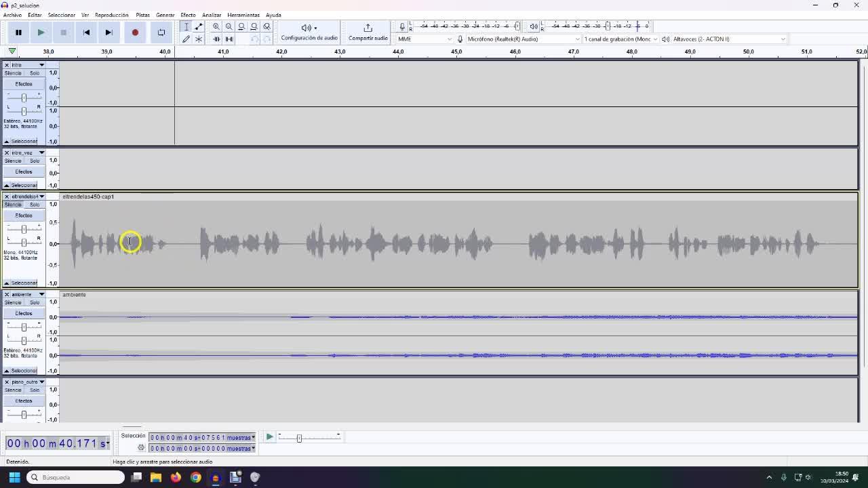This screenshot has height=488, width=868.
Task: Click the Trim audio outside selection icon
Action: [x=216, y=39]
